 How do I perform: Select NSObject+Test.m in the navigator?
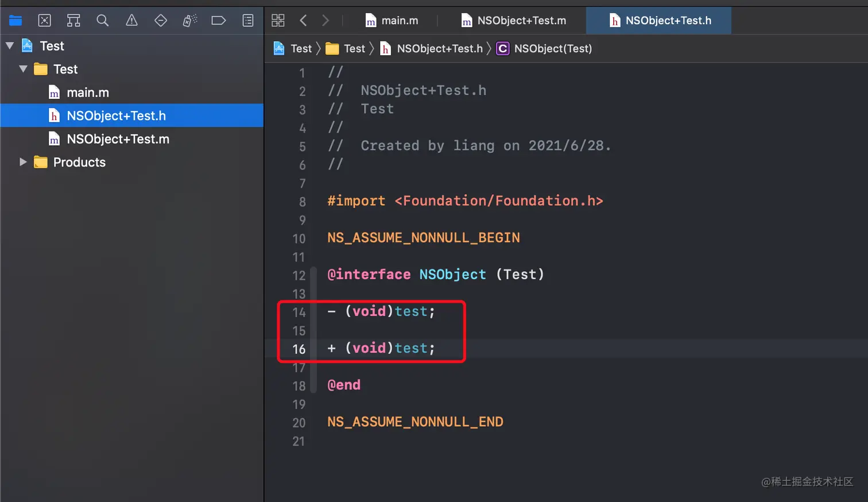pos(132,139)
